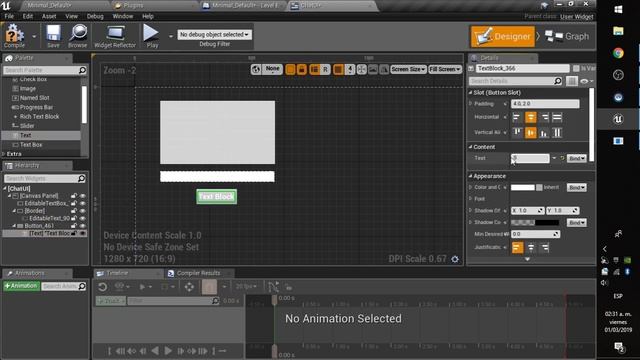Screen dimensions: 640x360
Task: Select the Slider widget in the Palette
Action: point(27,126)
